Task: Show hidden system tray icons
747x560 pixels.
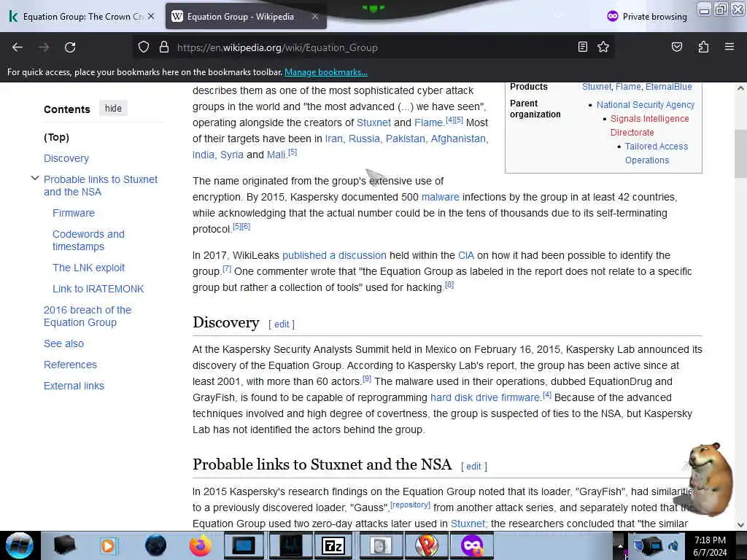Action: click(x=620, y=545)
